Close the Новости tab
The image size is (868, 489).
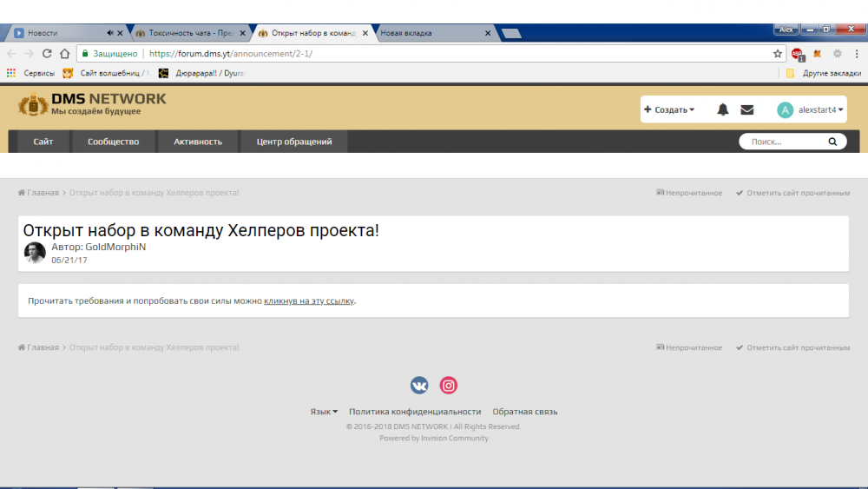click(x=120, y=33)
